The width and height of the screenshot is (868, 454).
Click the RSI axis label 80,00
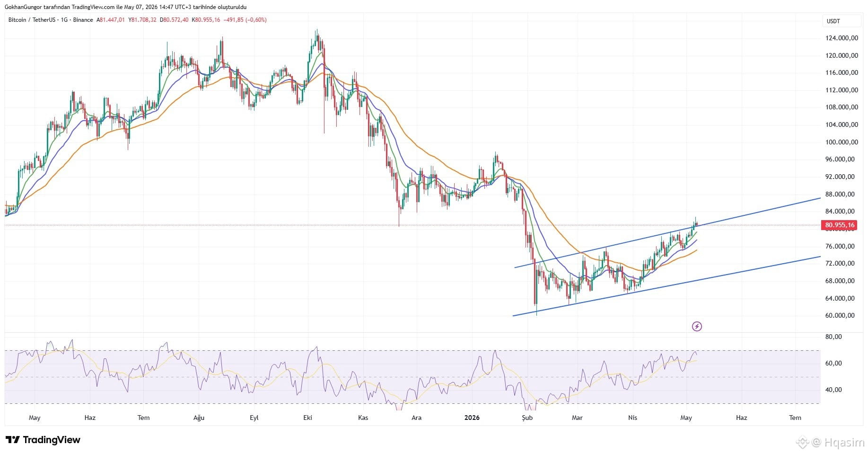[x=833, y=337]
